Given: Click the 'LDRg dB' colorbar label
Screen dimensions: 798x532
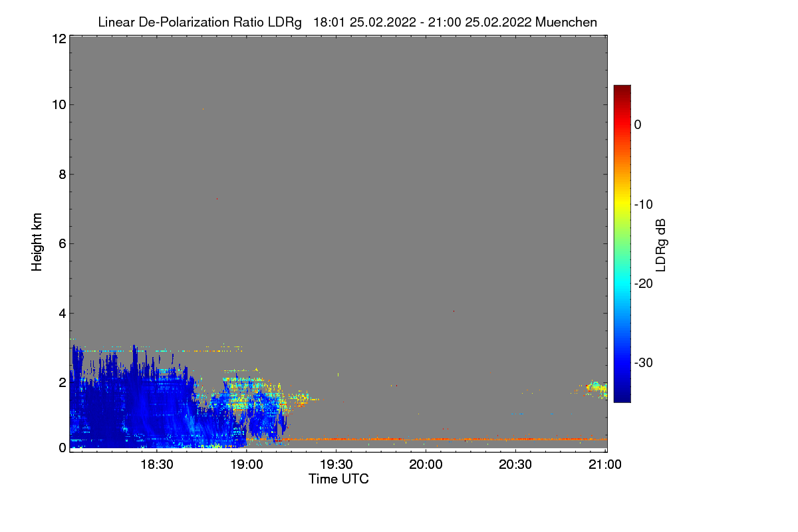Looking at the screenshot, I should pyautogui.click(x=661, y=245).
